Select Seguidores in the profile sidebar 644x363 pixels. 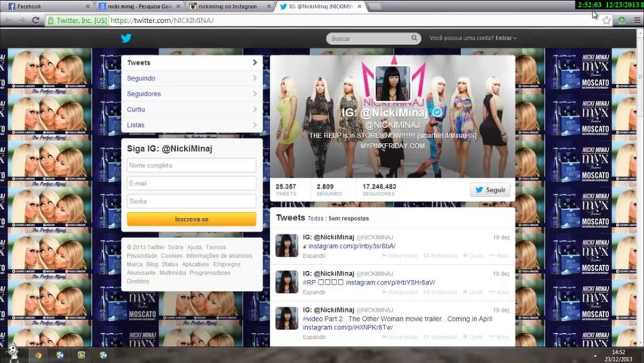[x=192, y=94]
